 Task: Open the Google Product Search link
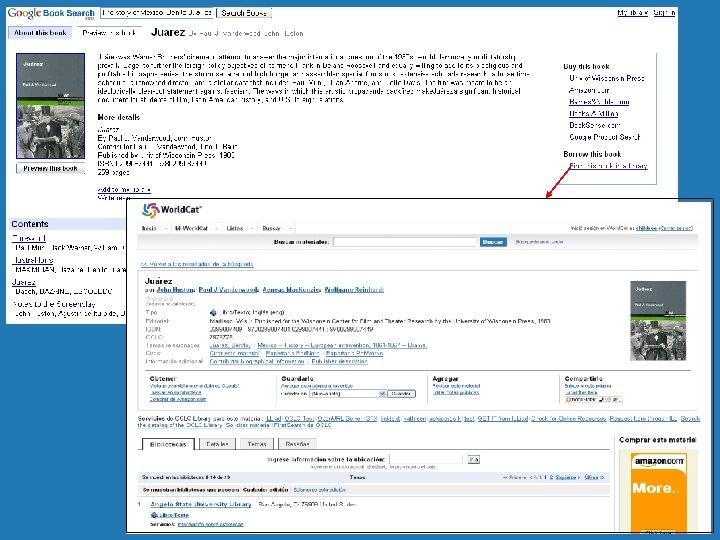point(604,137)
